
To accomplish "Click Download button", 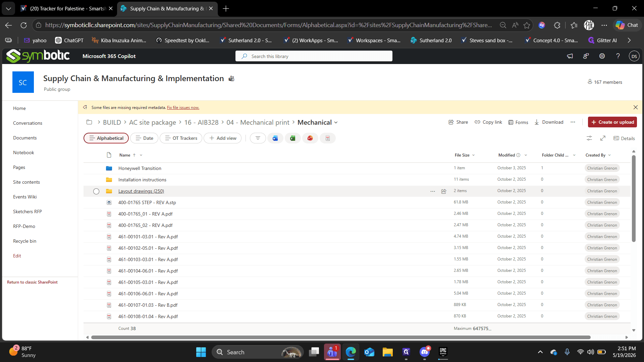I will [x=549, y=122].
